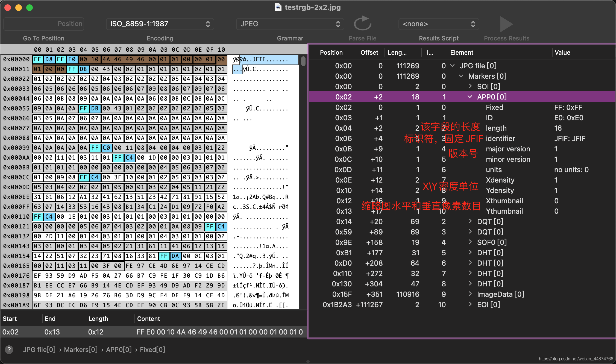Expand the DHT [0] node at 0xB1
The width and height of the screenshot is (616, 364).
pyautogui.click(x=470, y=253)
